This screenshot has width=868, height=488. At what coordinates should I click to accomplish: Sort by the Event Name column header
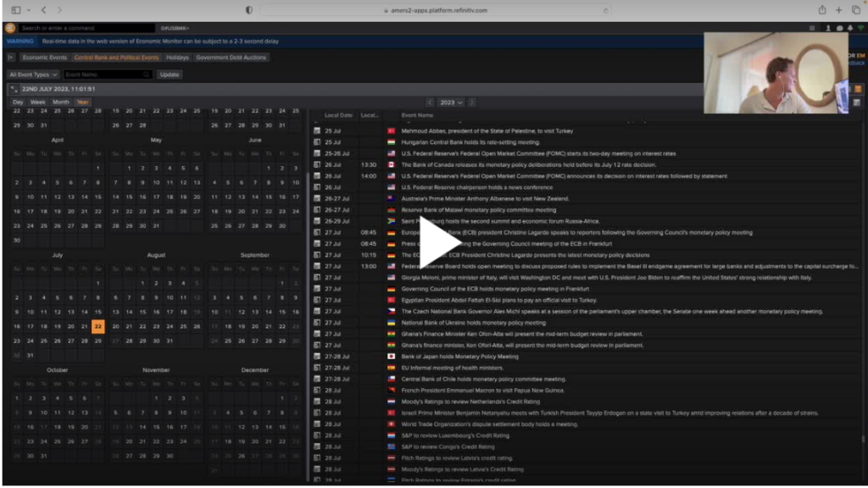point(417,115)
